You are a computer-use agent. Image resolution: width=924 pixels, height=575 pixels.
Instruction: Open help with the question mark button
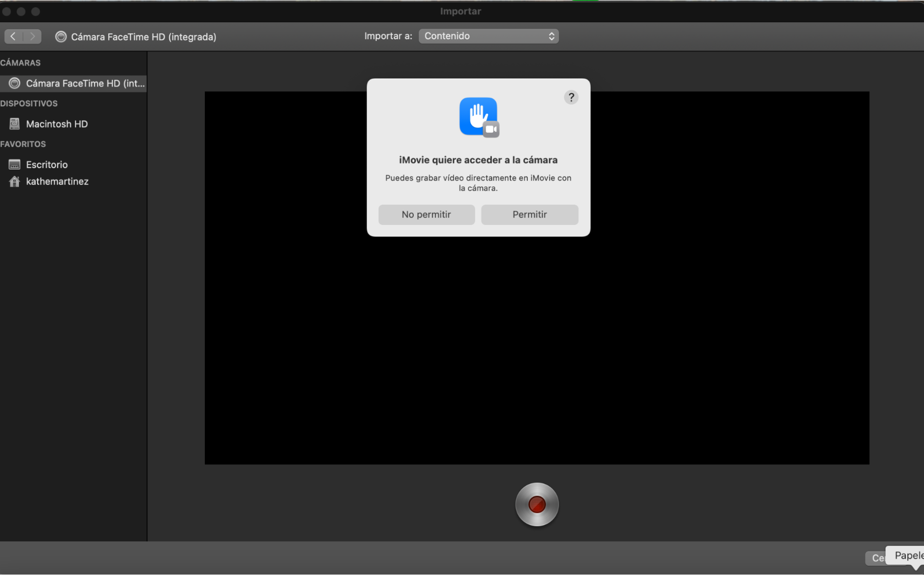pos(571,97)
